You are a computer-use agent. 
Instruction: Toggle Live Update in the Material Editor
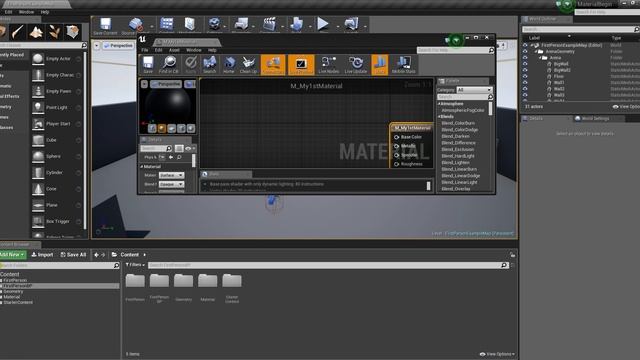pyautogui.click(x=356, y=65)
